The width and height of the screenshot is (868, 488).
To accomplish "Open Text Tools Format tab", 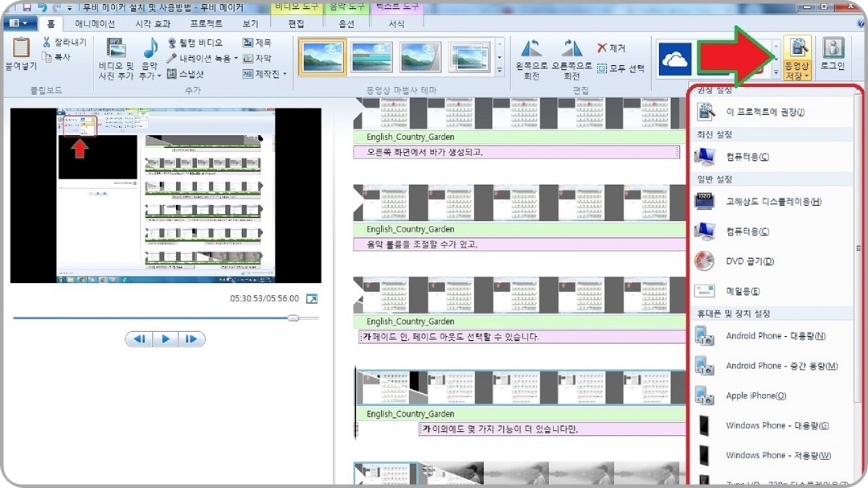I will pos(396,24).
